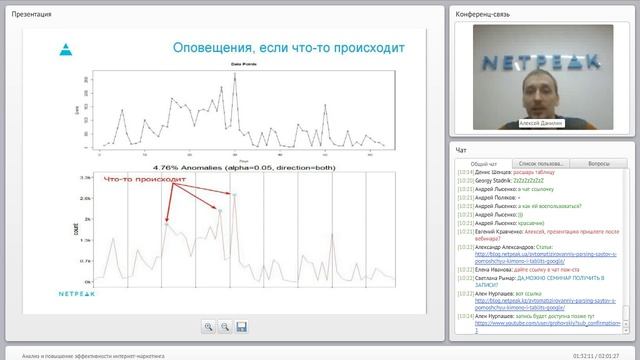640x360 pixels.
Task: Click the Чат panel title
Action: (x=461, y=150)
